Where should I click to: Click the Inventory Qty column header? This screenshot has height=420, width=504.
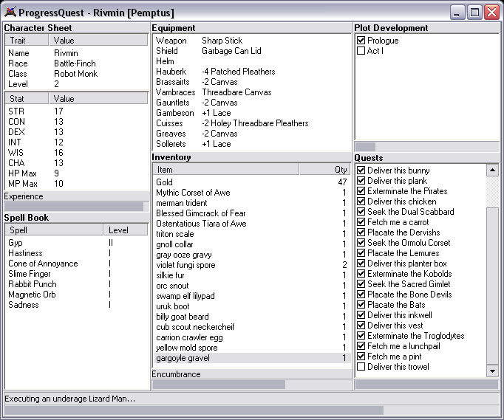tap(324, 170)
